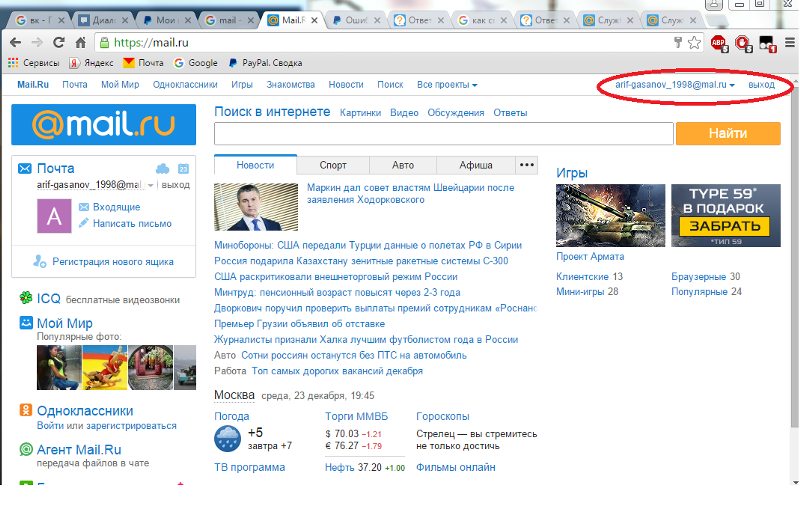Switch to the Спорт tab
Viewport: 800px width, 507px height.
click(x=333, y=165)
